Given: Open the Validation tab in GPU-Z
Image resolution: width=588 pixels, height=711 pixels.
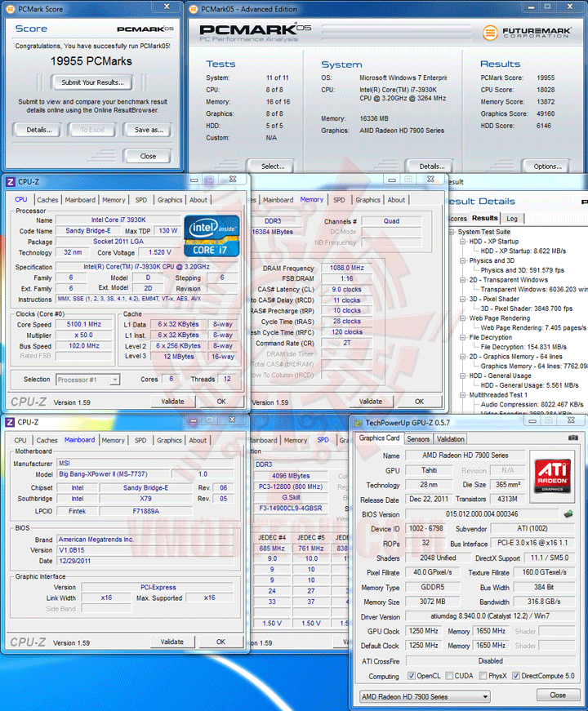Looking at the screenshot, I should point(450,439).
